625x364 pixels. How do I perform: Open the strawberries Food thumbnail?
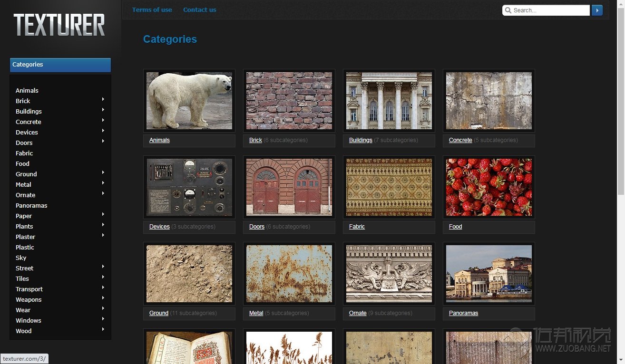(488, 187)
